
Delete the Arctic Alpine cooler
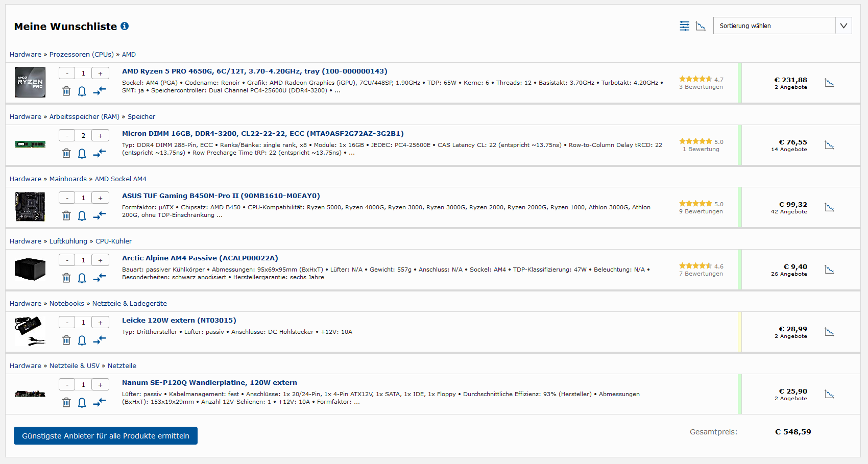pos(66,278)
